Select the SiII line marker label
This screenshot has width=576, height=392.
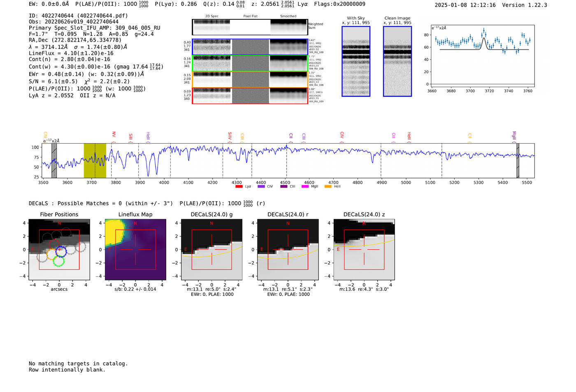130,137
